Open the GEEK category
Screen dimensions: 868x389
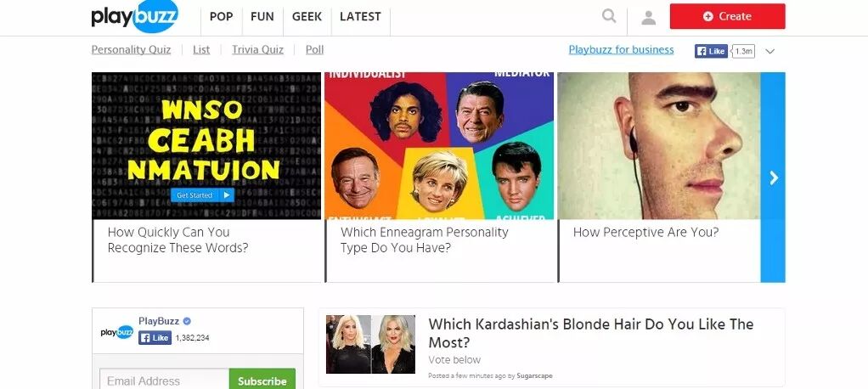307,17
